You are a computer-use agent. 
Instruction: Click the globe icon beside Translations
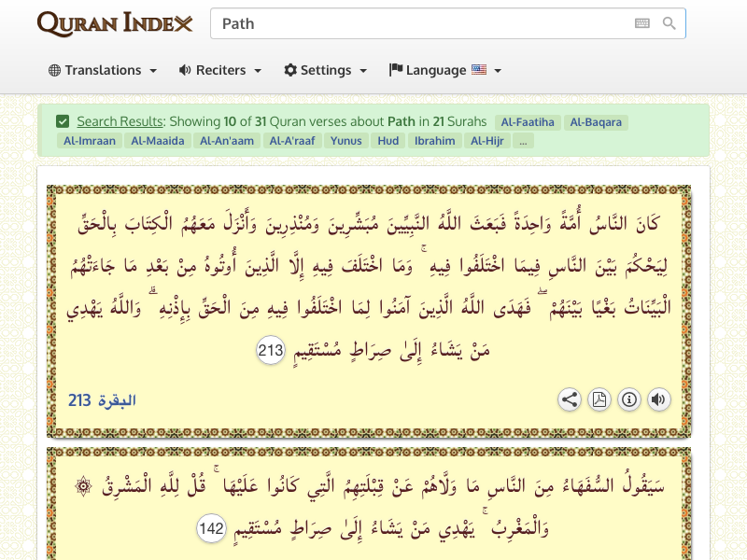click(54, 70)
